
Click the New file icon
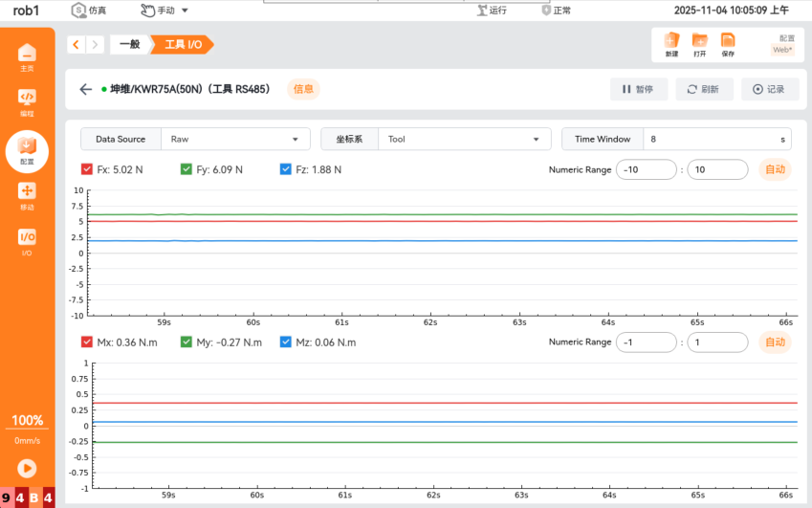tap(671, 43)
